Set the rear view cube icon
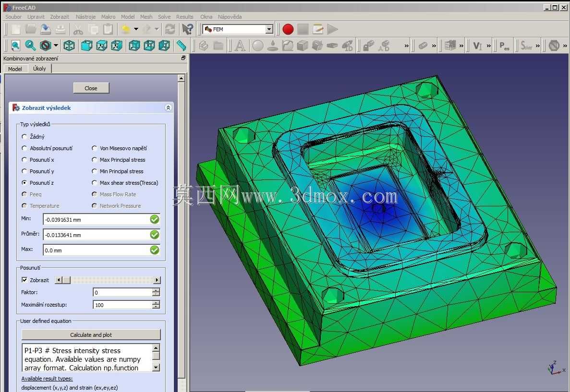Image resolution: width=570 pixels, height=392 pixels. 134,46
